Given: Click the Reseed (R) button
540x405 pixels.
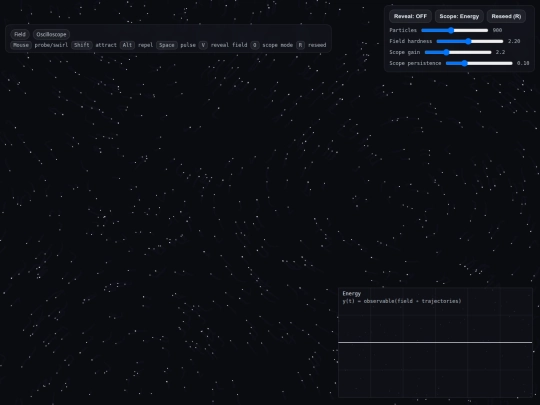Looking at the screenshot, I should coord(506,16).
